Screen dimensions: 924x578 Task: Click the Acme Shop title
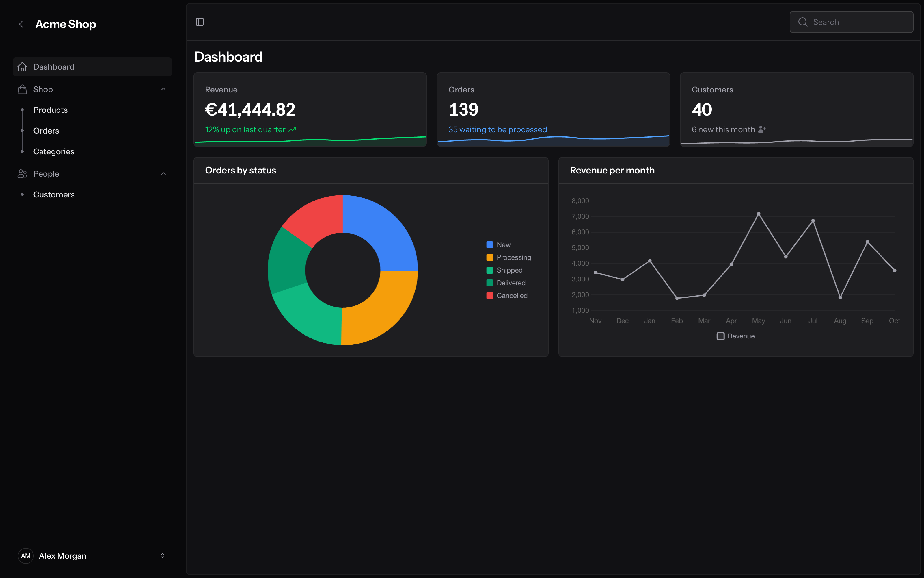point(66,24)
